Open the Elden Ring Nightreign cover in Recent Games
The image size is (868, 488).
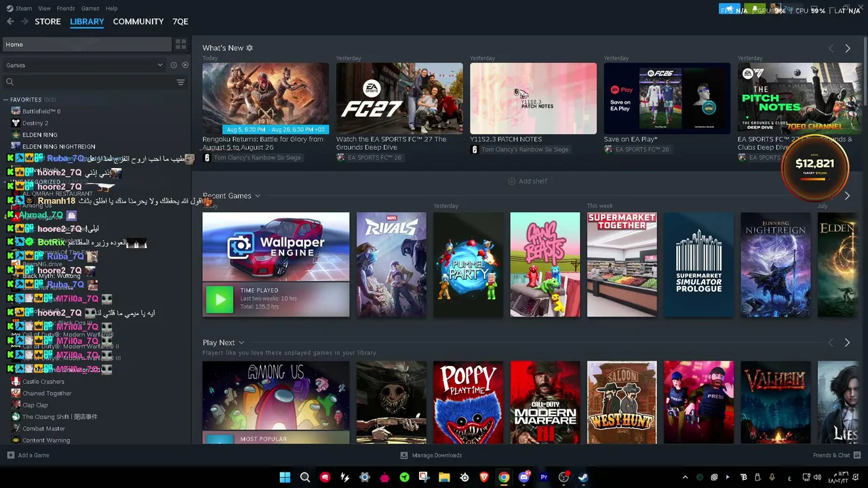776,264
